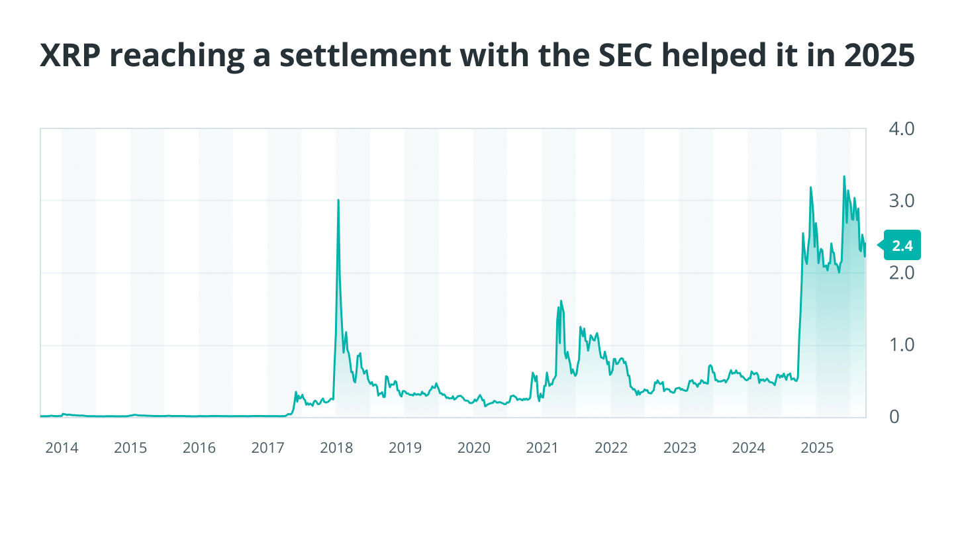Select the 2022 year label
The image size is (960, 560).
[x=611, y=448]
